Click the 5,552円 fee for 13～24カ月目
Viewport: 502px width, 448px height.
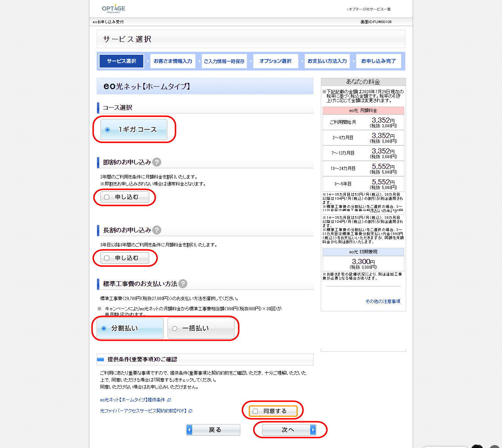click(x=383, y=167)
